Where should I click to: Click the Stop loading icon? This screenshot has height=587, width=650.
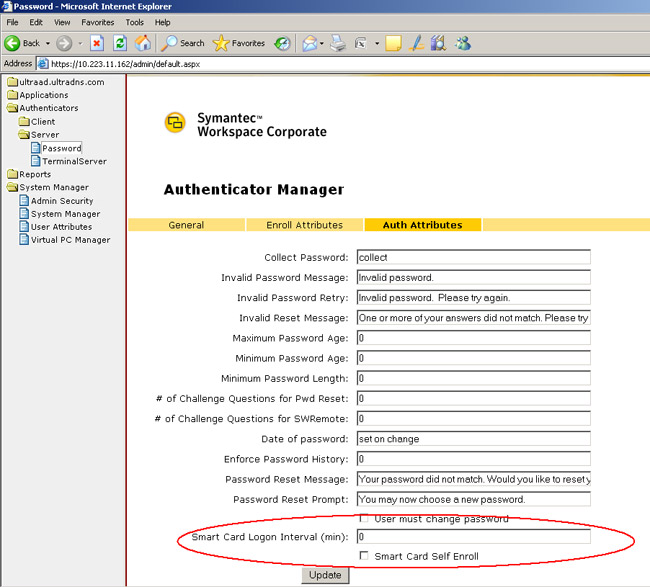pyautogui.click(x=97, y=43)
